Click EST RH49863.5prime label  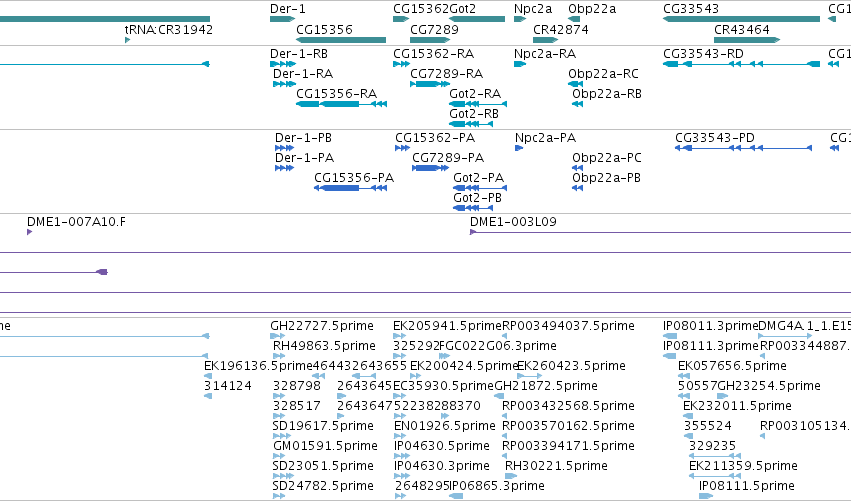point(324,346)
